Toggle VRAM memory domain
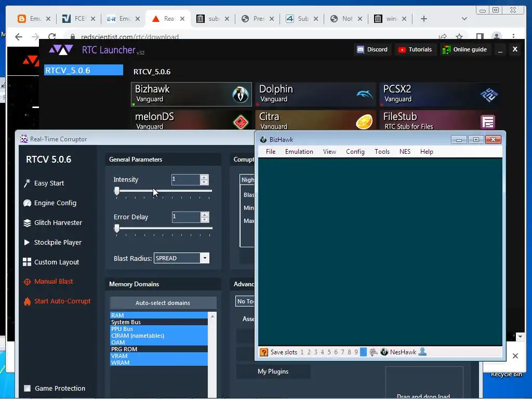 pyautogui.click(x=159, y=356)
